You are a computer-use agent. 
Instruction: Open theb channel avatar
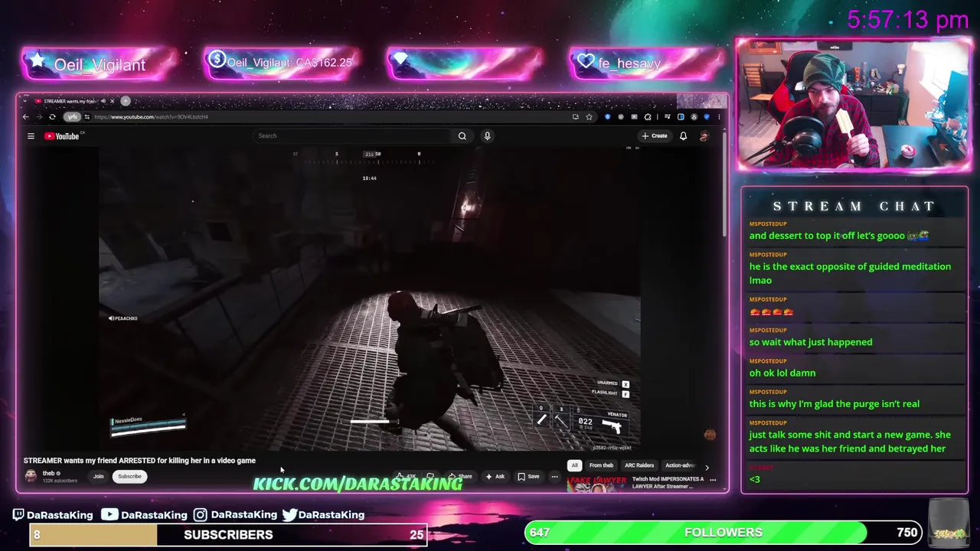point(31,476)
